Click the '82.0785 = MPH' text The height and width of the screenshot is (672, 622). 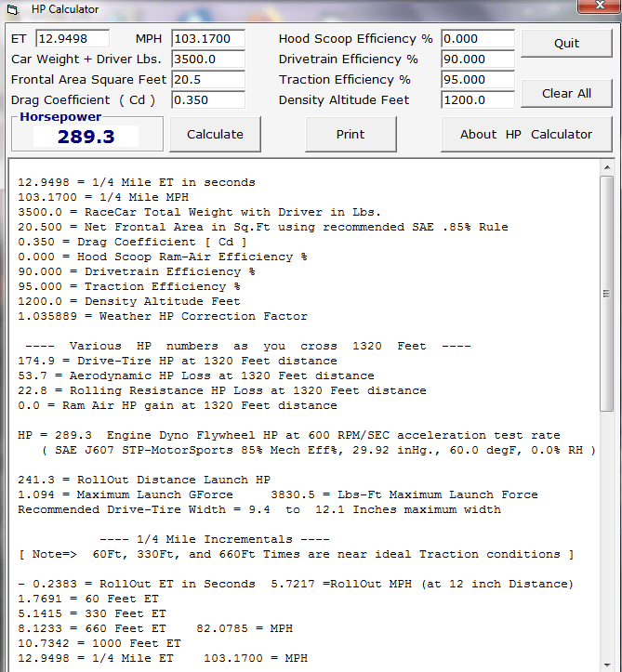coord(245,628)
